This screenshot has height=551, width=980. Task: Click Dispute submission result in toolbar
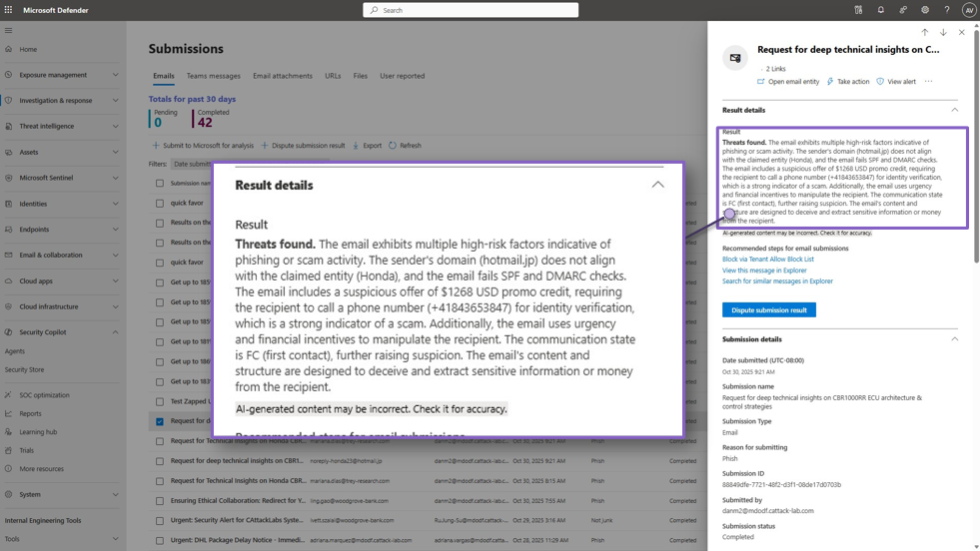pos(303,145)
